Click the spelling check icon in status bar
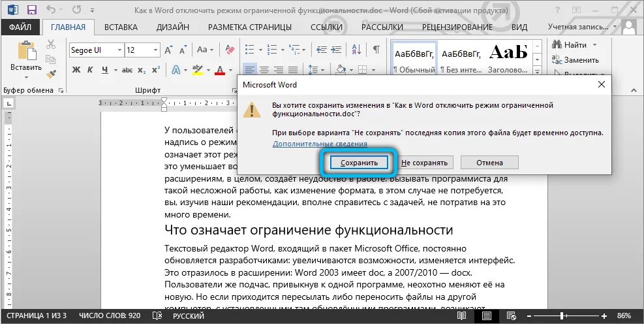 tap(157, 316)
